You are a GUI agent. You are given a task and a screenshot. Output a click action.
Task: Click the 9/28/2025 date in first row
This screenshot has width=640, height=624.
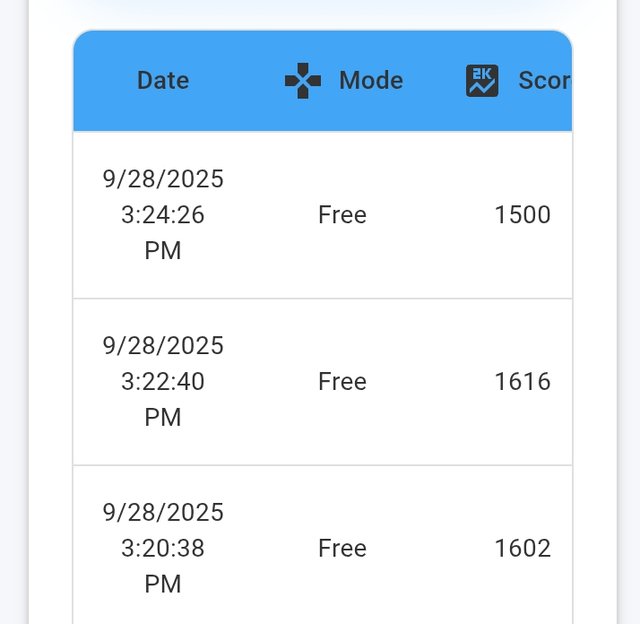[163, 179]
